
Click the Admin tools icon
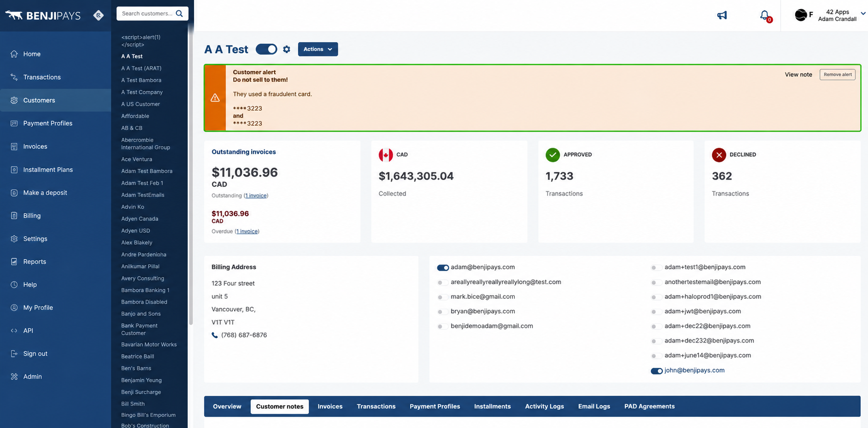(14, 377)
